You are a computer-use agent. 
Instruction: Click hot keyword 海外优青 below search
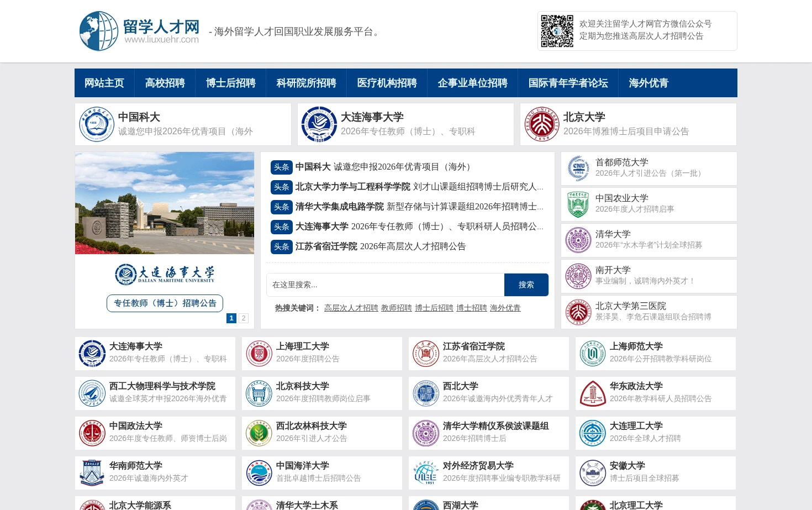click(x=505, y=308)
